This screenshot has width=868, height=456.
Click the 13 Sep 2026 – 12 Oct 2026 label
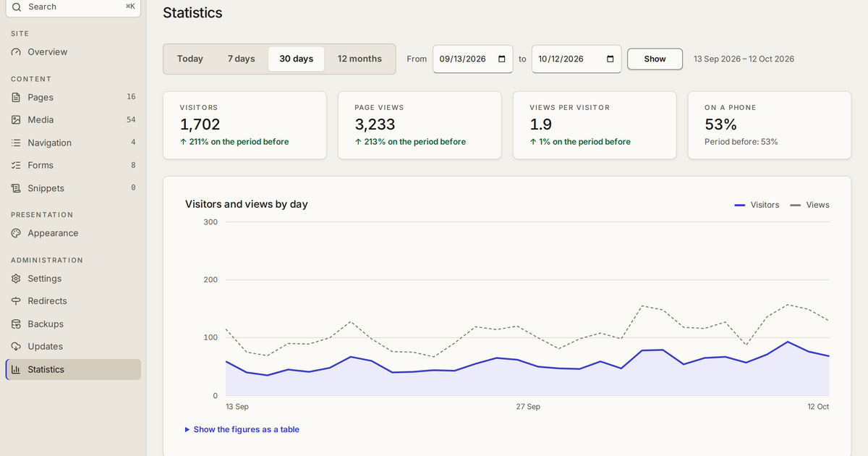[x=744, y=59]
